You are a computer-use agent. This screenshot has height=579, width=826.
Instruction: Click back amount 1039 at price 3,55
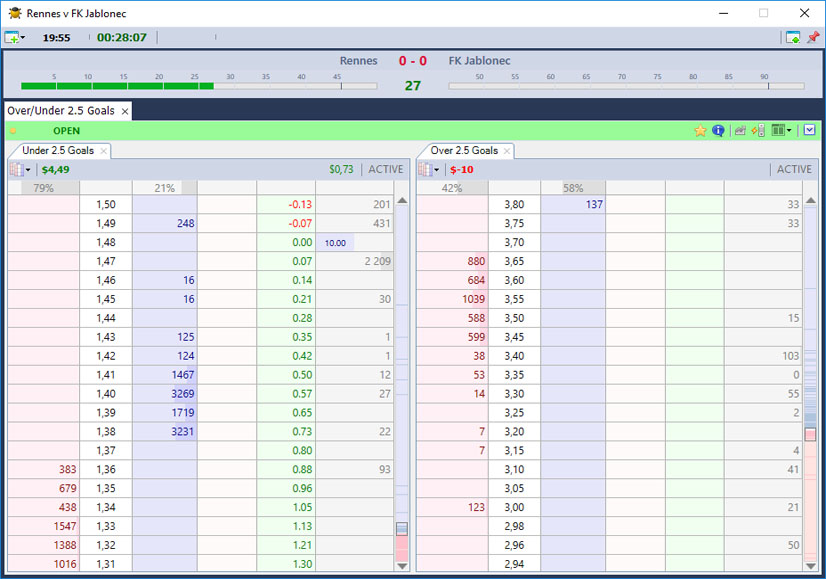(x=453, y=299)
